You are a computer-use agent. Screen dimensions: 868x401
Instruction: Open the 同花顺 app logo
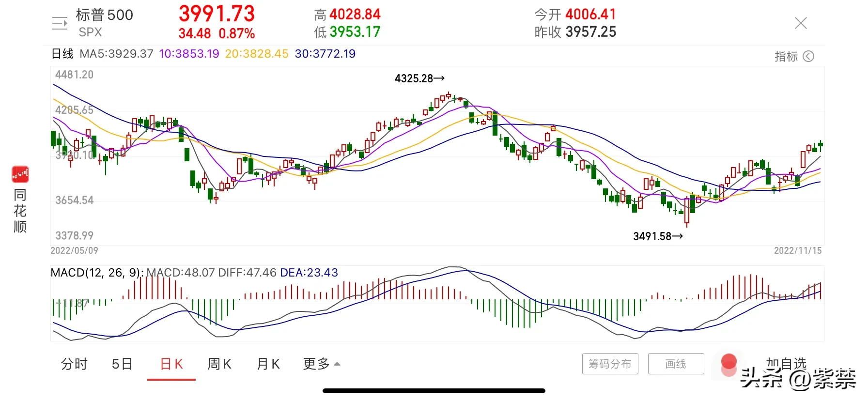20,174
